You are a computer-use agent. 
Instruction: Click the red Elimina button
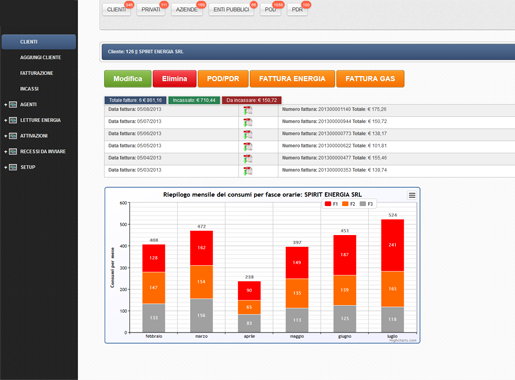(x=175, y=79)
